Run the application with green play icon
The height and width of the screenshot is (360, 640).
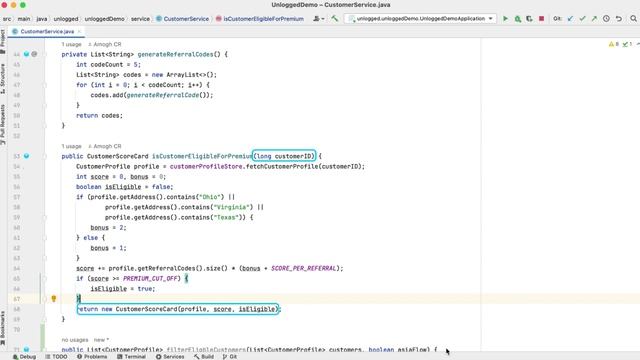tap(505, 19)
